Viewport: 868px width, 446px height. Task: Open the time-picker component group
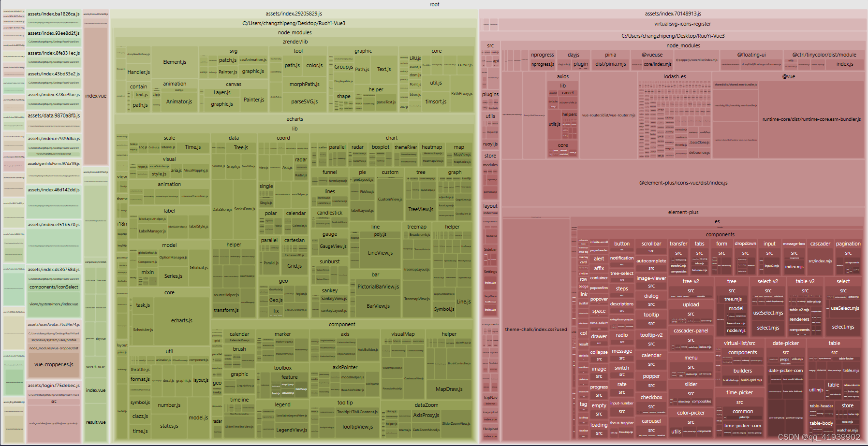pos(739,392)
